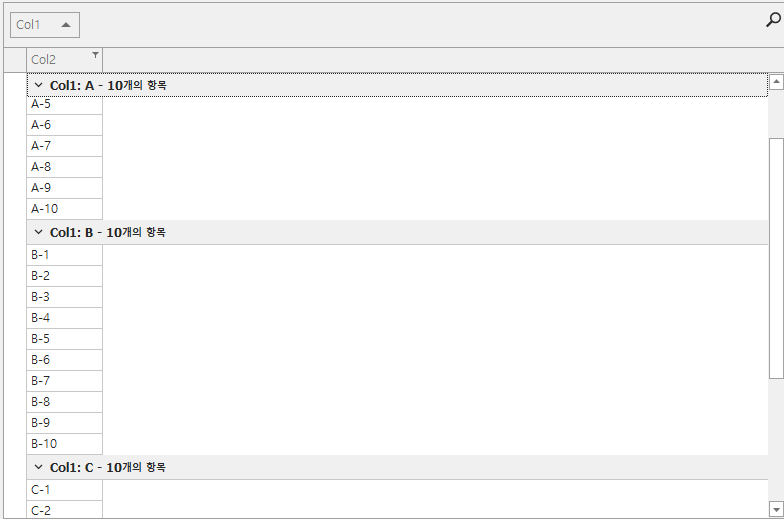Open the search panel magnifier icon

coord(772,19)
